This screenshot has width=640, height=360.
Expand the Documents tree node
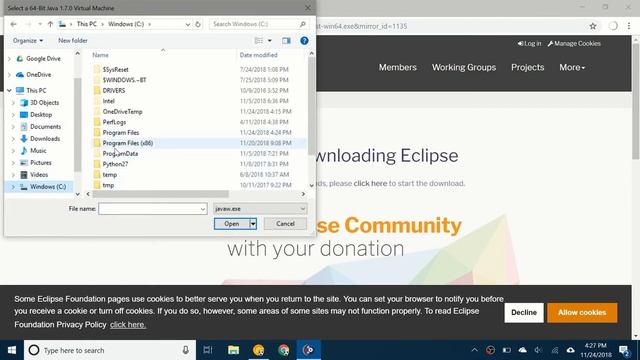coord(13,127)
